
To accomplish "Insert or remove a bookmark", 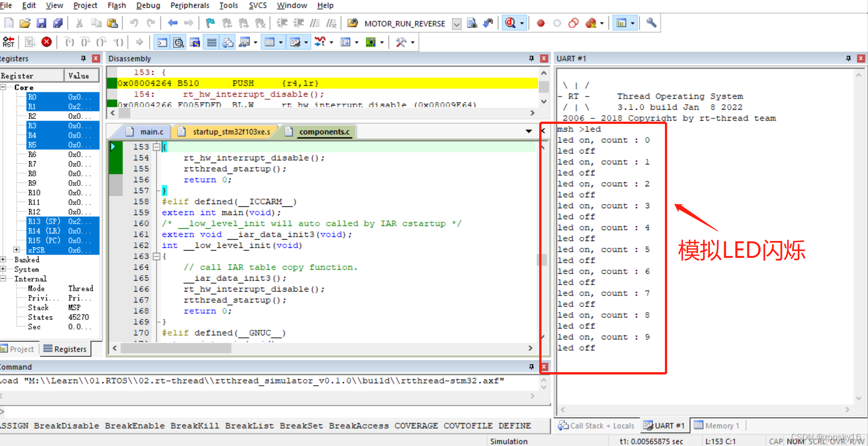I will click(210, 23).
